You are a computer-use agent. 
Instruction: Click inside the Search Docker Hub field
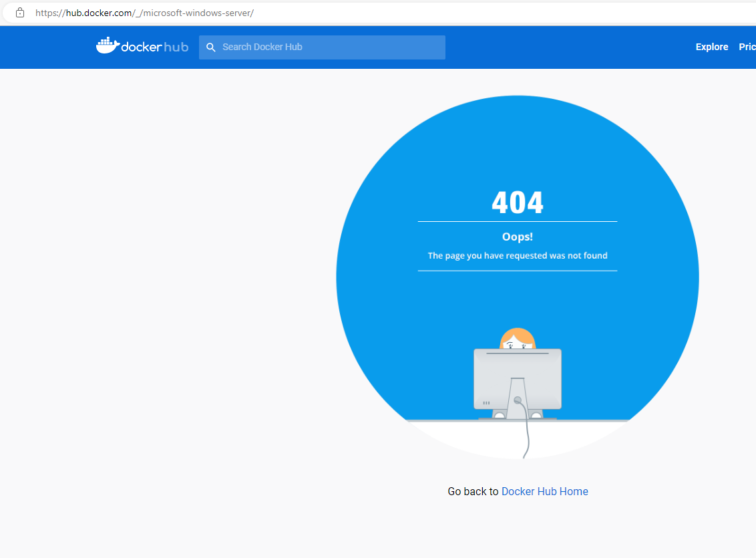321,47
